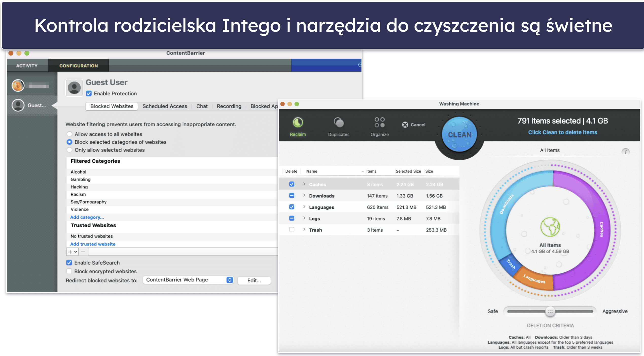Click the info icon beside All Items
644x356 pixels.
625,152
